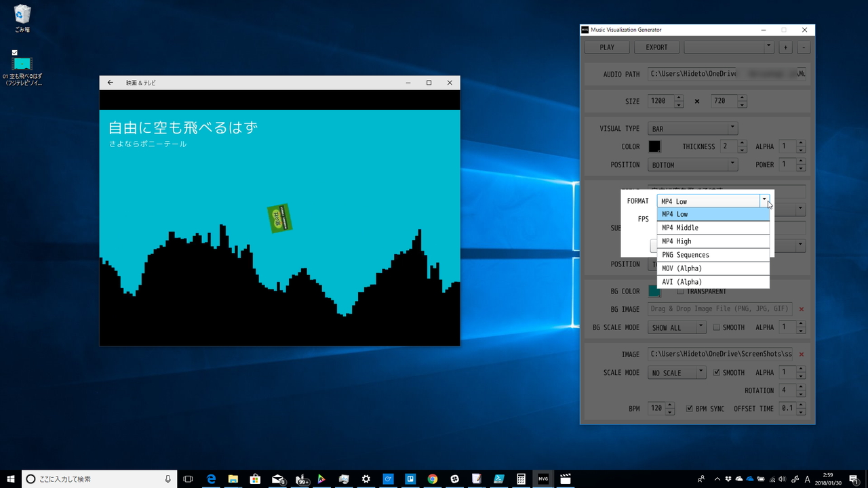The height and width of the screenshot is (488, 868).
Task: Choose PNG Sequences in the format list
Action: click(x=713, y=255)
